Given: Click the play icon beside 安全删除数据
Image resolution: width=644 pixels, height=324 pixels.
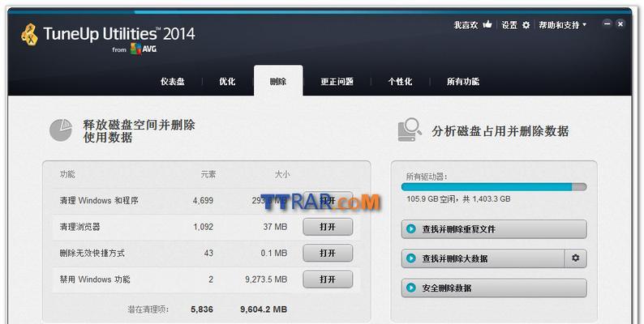Looking at the screenshot, I should tap(411, 288).
